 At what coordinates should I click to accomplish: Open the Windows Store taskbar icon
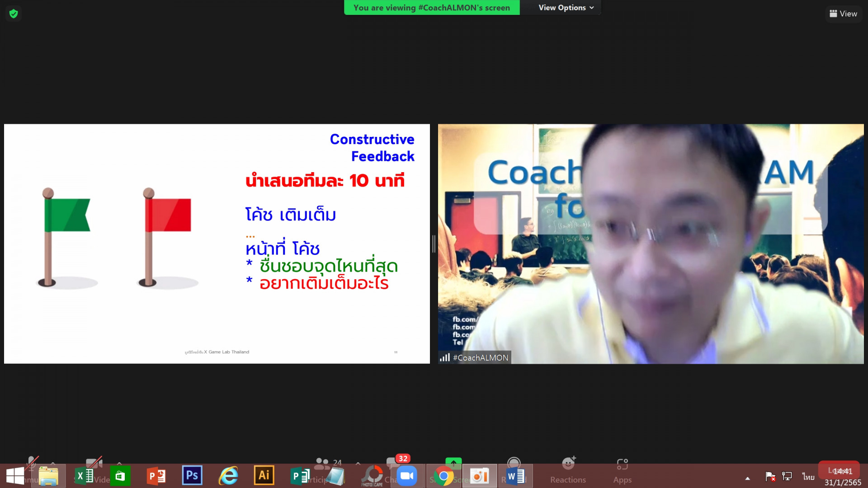coord(120,476)
